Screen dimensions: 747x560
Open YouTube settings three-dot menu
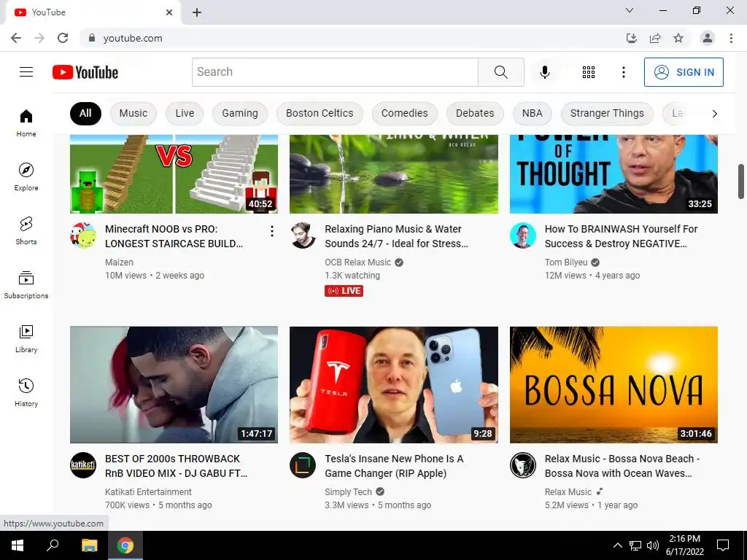tap(623, 72)
